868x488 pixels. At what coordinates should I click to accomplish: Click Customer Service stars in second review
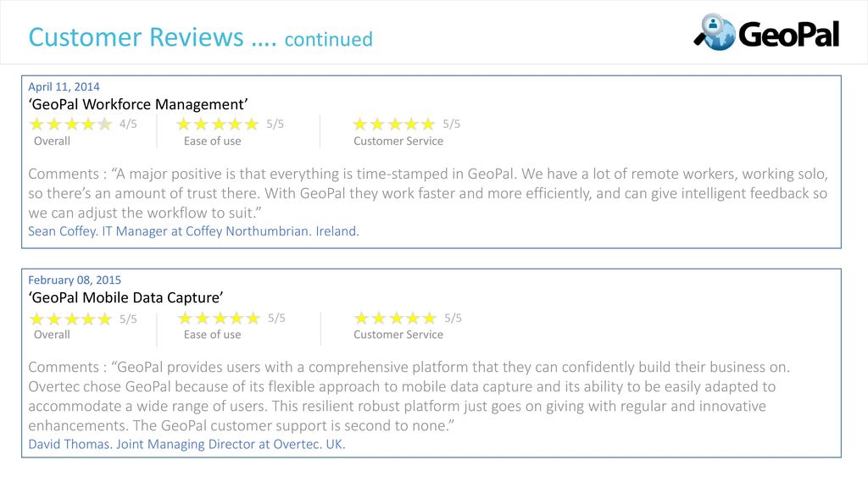point(396,319)
